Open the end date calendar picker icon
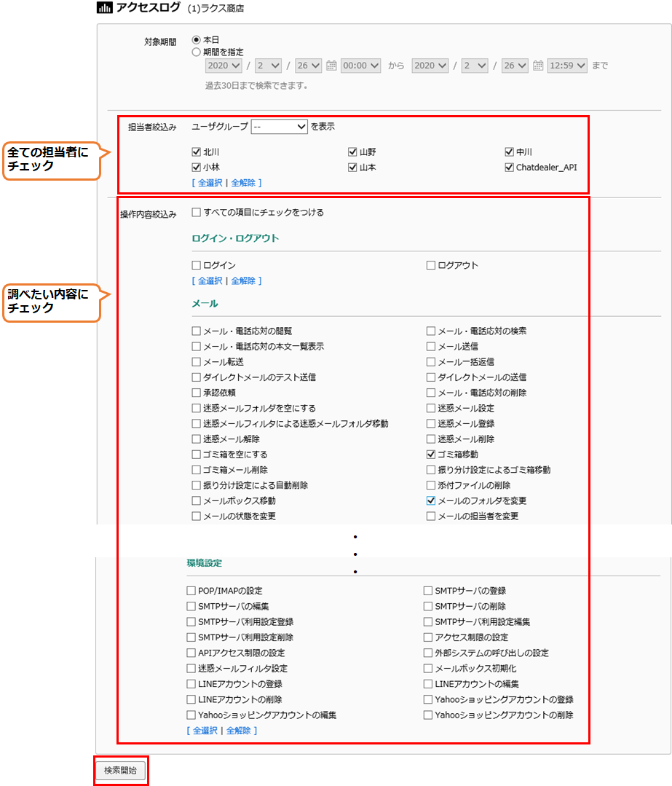Image resolution: width=672 pixels, height=786 pixels. tap(538, 66)
